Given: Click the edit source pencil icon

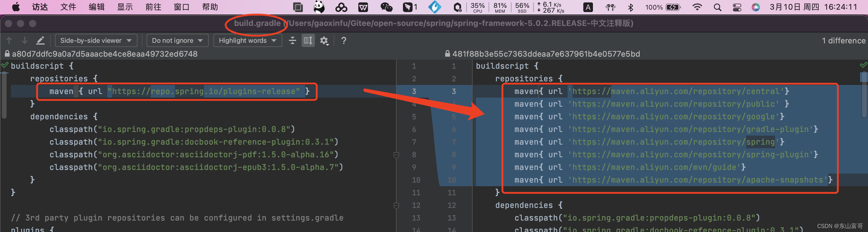Looking at the screenshot, I should coord(40,40).
